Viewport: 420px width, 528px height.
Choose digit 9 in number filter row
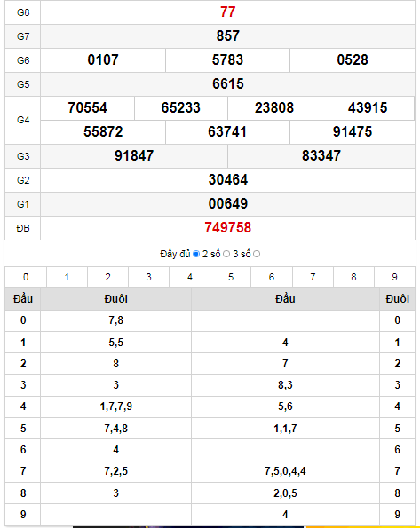[x=395, y=277]
